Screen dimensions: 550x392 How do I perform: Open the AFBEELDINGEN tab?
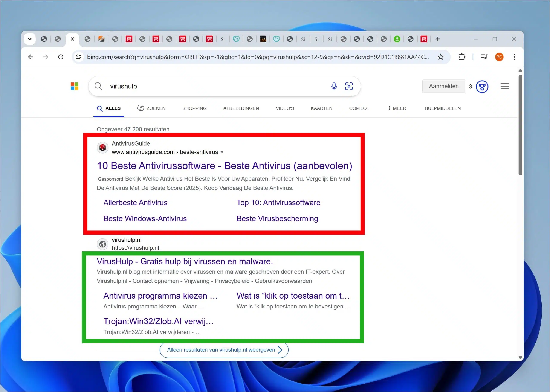pos(241,108)
